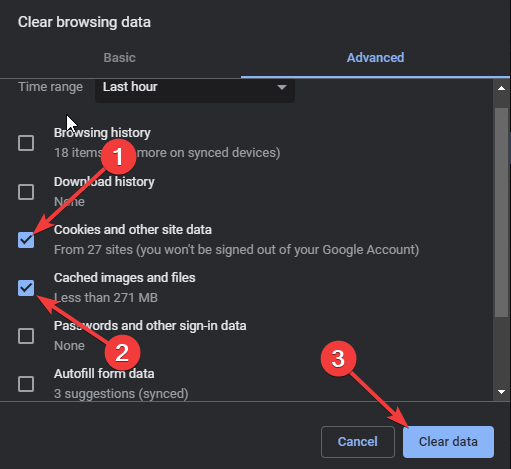
Task: Click the scrollbar down arrow
Action: (x=501, y=392)
